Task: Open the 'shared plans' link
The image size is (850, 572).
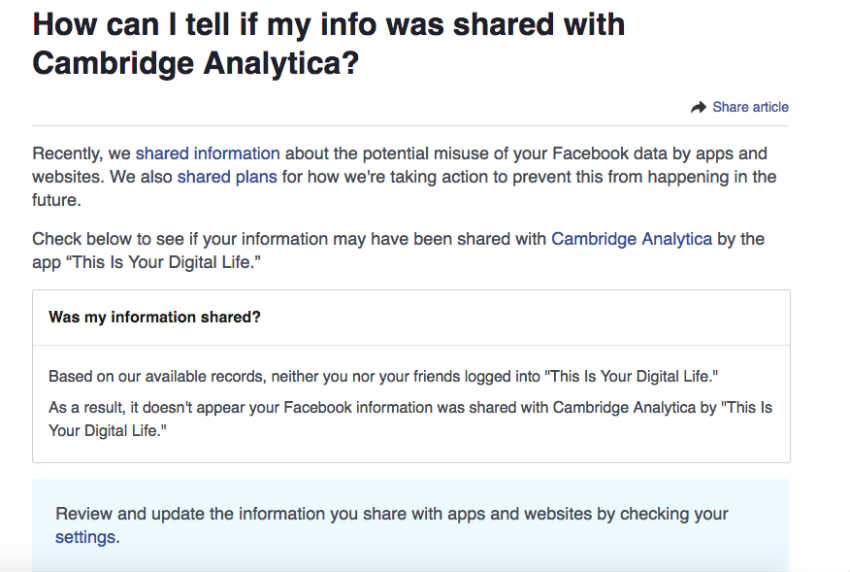Action: point(227,177)
